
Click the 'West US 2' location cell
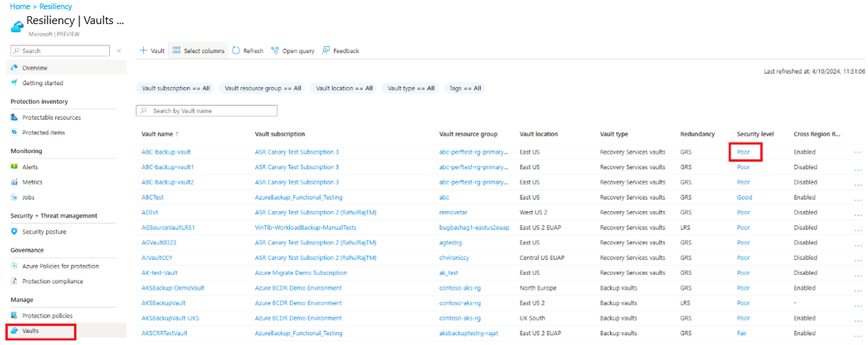pyautogui.click(x=533, y=213)
